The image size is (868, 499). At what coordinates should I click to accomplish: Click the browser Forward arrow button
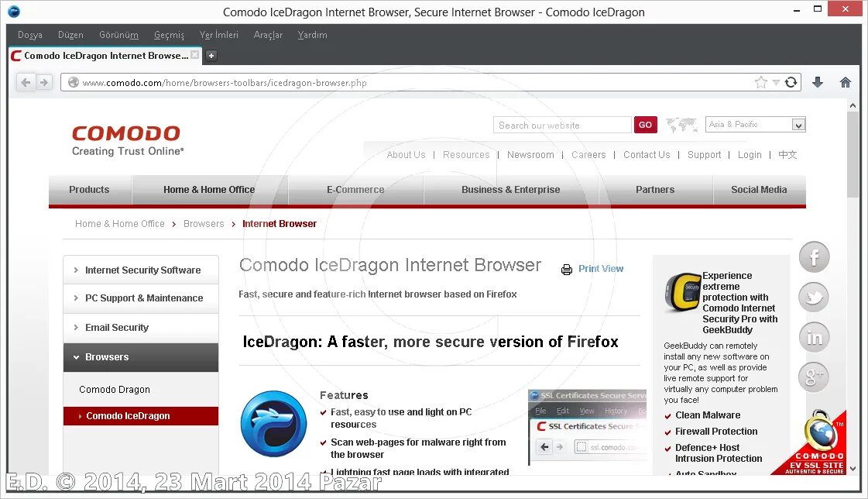[x=43, y=82]
